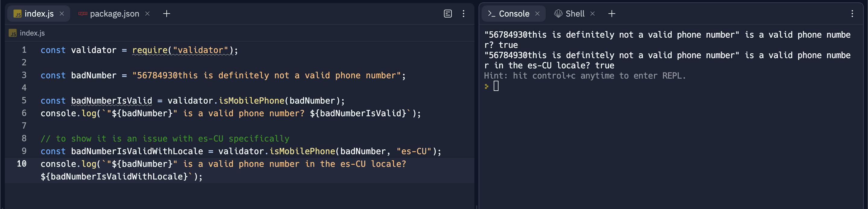Screen dimensions: 868x209
Task: Click the index.js breadcrumb path
Action: pyautogui.click(x=32, y=33)
